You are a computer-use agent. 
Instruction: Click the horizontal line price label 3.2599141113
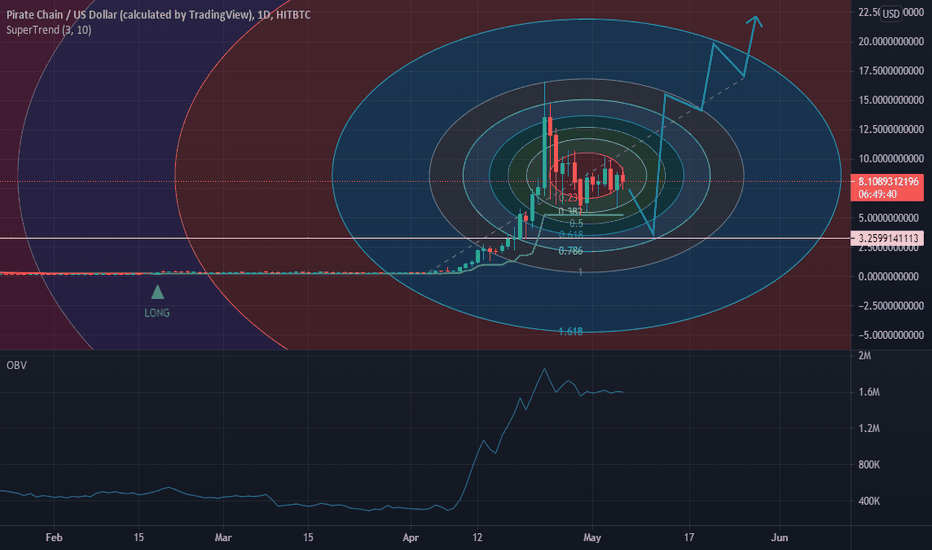pos(887,238)
